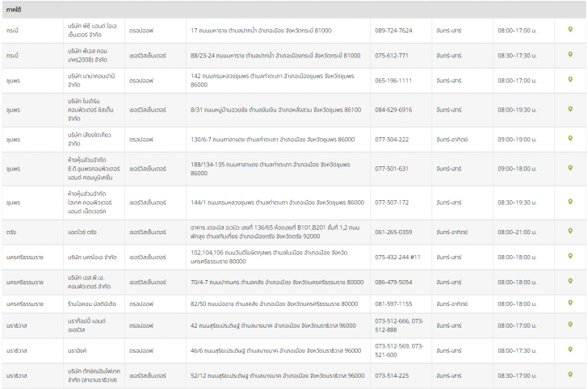This screenshot has height=389, width=588.
Task: Select shop name แอดไวซ์ ตรัง
Action: click(82, 232)
